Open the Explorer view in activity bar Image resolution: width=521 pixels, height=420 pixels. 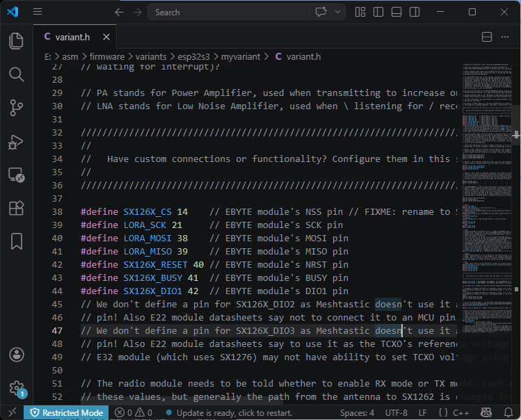(16, 41)
